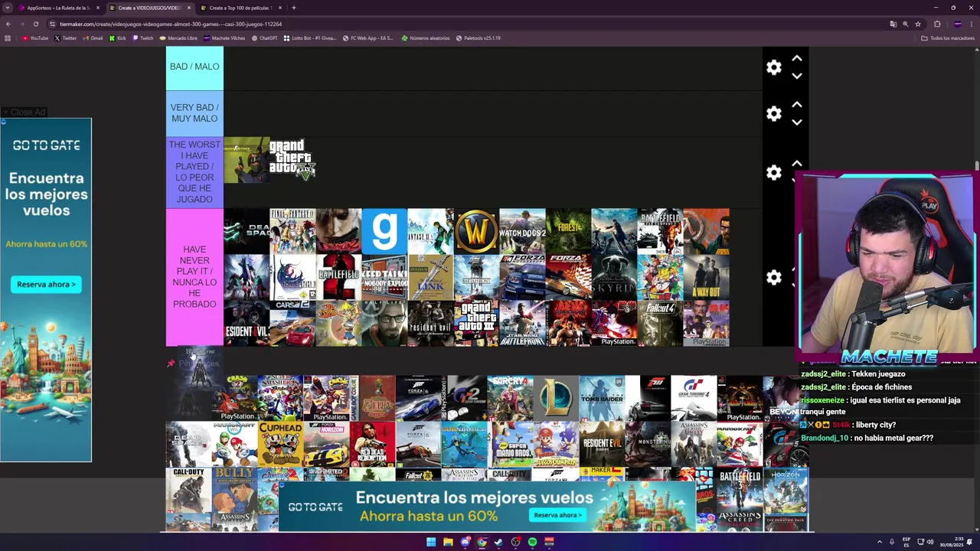Open Chrome from taskbar
The image size is (980, 551).
(482, 542)
